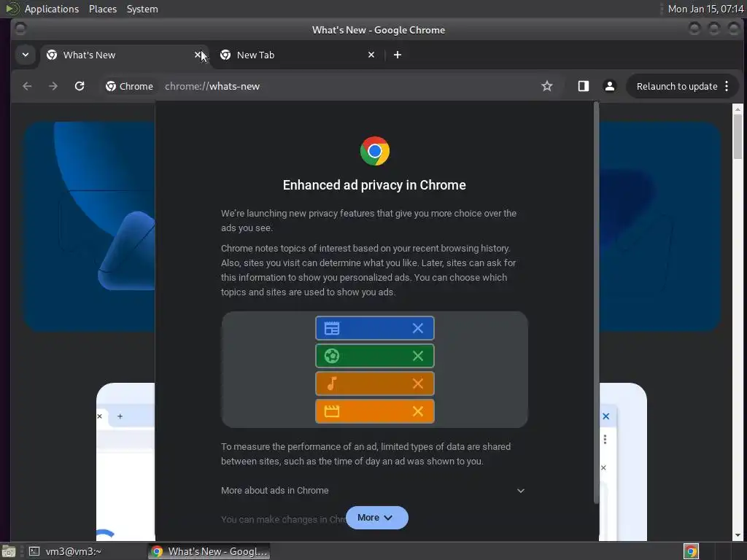747x560 pixels.
Task: Click the window menu button in title bar
Action: point(20,29)
